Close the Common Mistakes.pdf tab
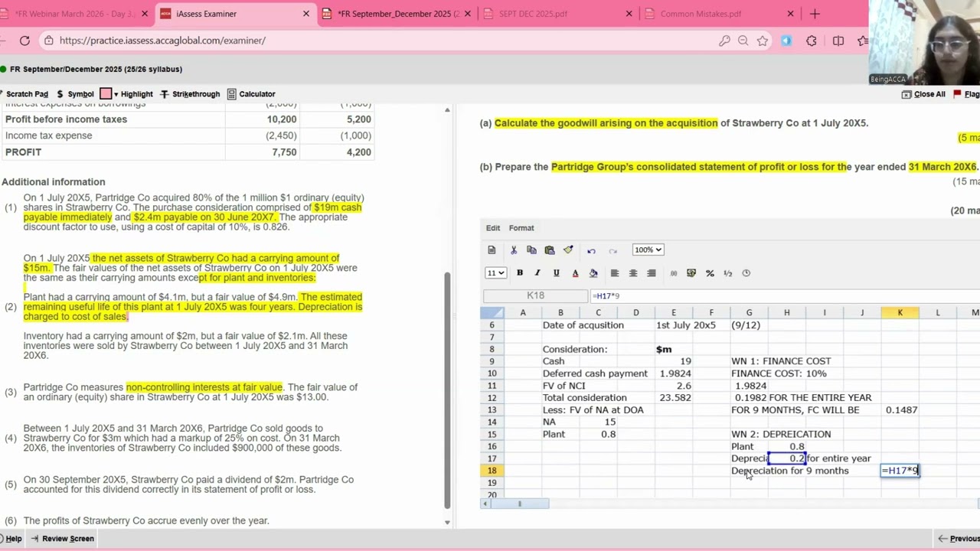 [790, 14]
